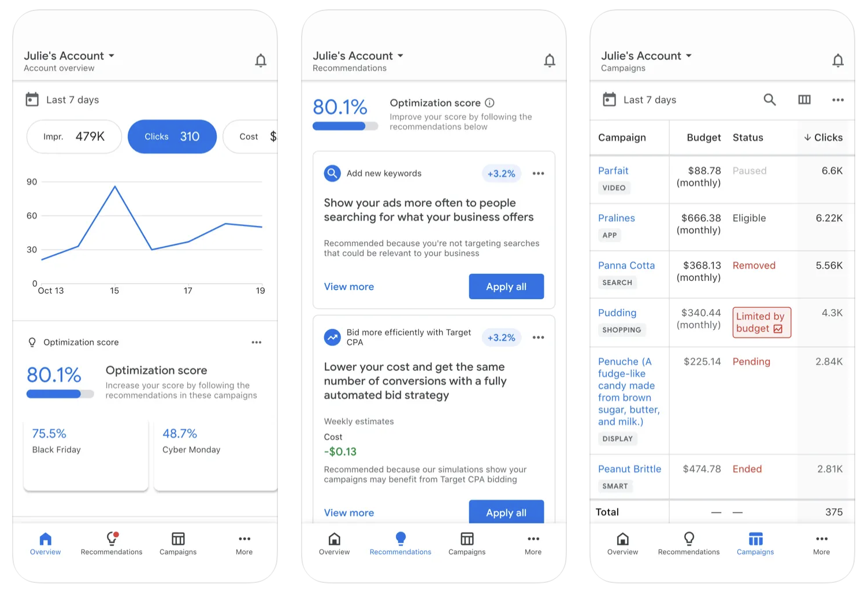Click the 80.1% optimization progress bar

click(x=345, y=126)
